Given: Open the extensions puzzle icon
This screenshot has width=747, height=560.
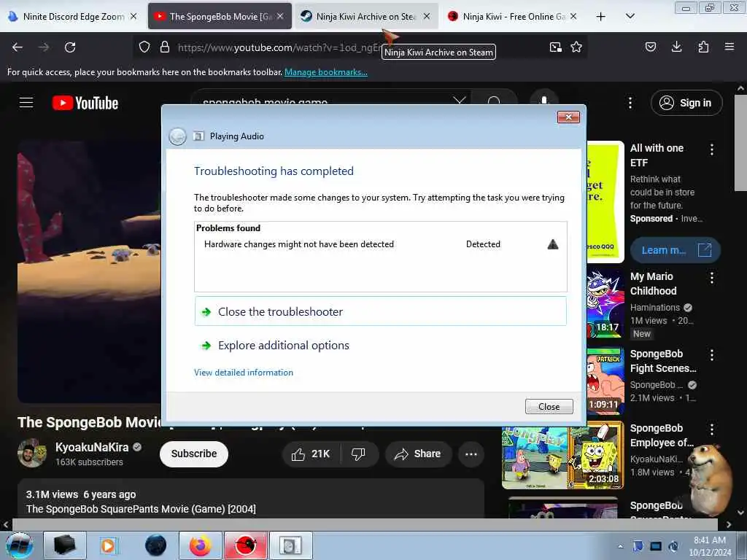Looking at the screenshot, I should click(703, 47).
